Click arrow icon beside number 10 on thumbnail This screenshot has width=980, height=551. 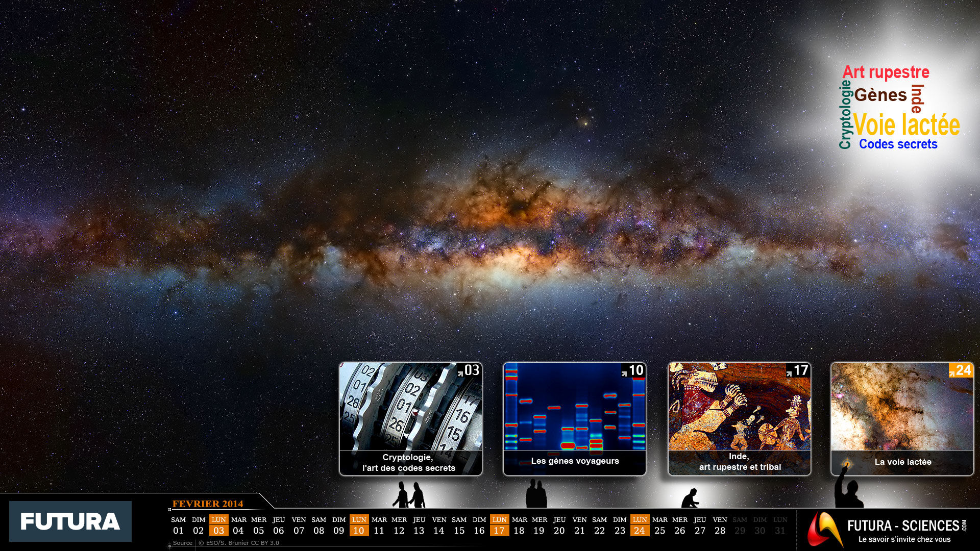point(624,373)
